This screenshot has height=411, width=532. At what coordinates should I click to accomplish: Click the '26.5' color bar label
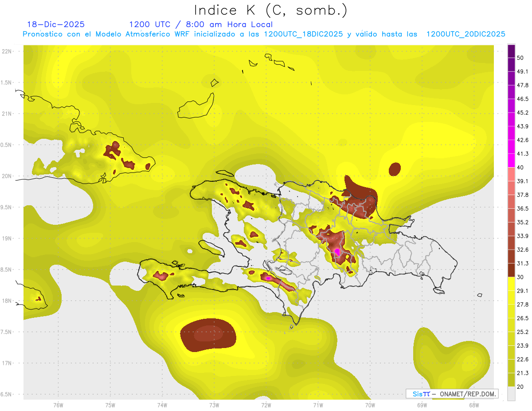click(x=522, y=318)
